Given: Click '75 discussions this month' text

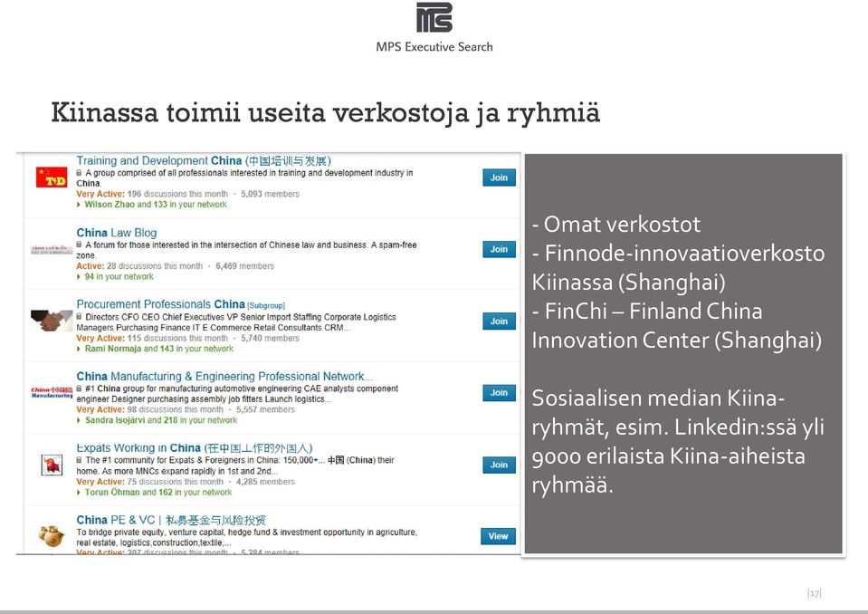Looking at the screenshot, I should click(176, 482).
